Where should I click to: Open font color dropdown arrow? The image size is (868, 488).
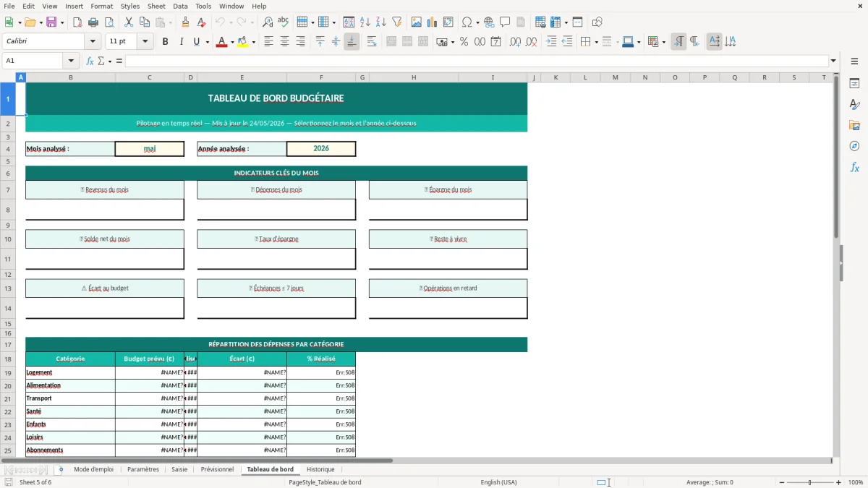(x=232, y=42)
